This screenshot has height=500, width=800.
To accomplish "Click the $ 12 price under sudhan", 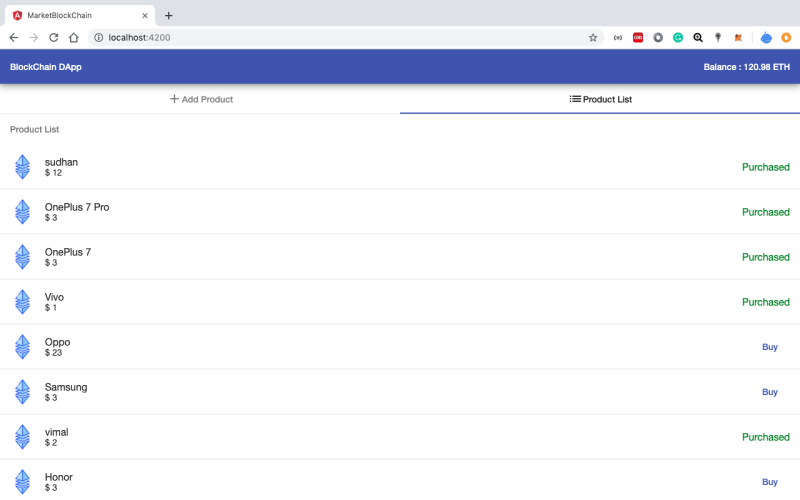I will (x=53, y=173).
